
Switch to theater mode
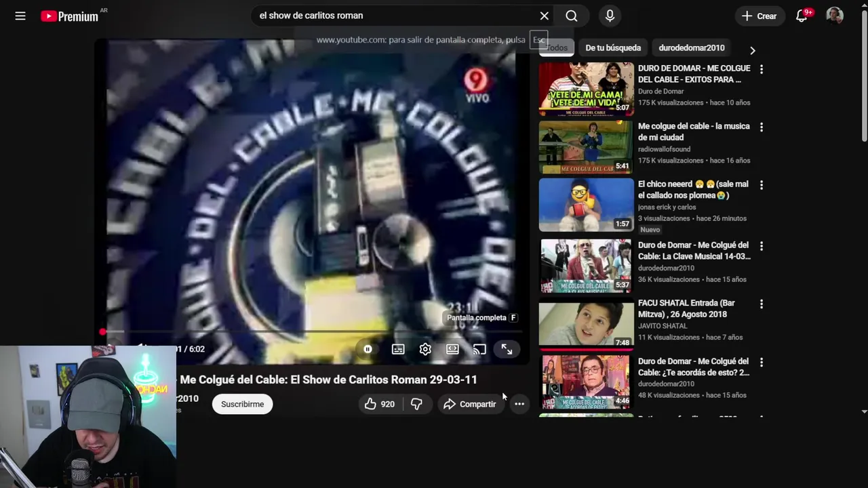coord(452,349)
